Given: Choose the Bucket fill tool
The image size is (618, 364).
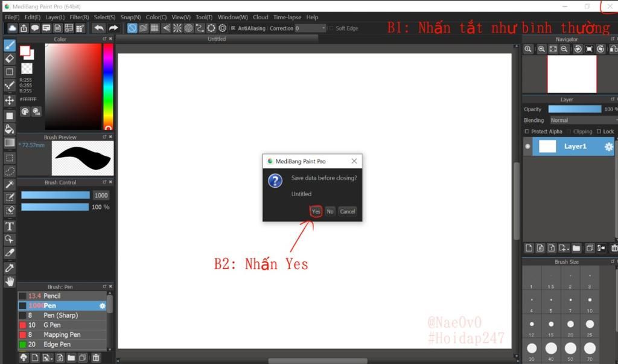Looking at the screenshot, I should (10, 129).
